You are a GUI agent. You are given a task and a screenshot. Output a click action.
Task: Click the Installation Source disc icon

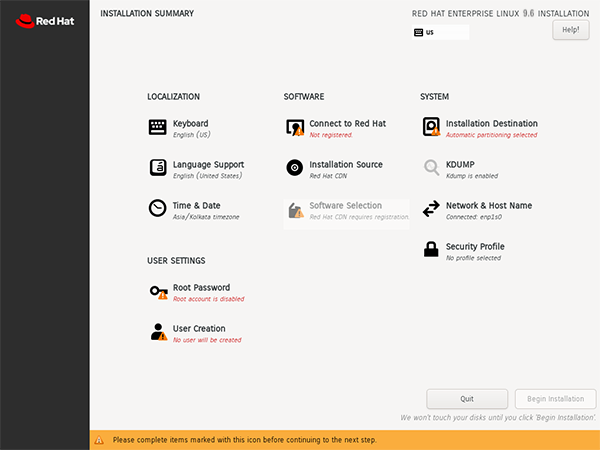[x=294, y=168]
